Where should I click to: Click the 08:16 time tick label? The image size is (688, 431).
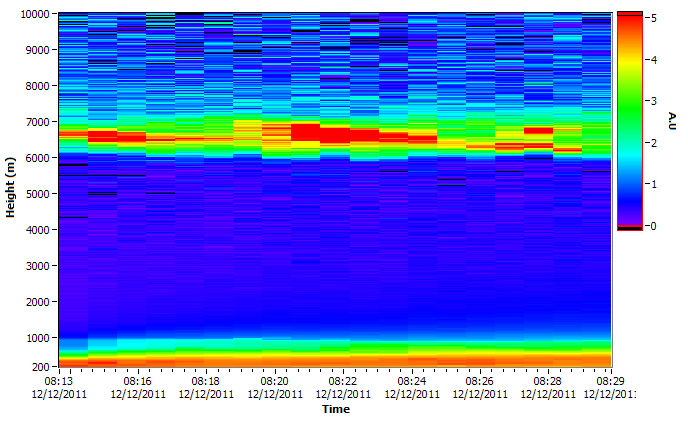pyautogui.click(x=137, y=381)
